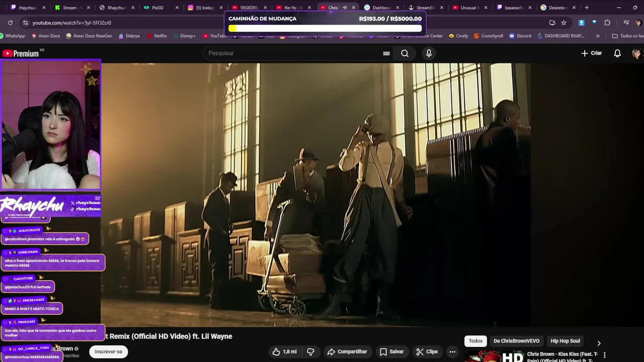
Task: Open the site information icon beside the URL
Action: (x=25, y=23)
